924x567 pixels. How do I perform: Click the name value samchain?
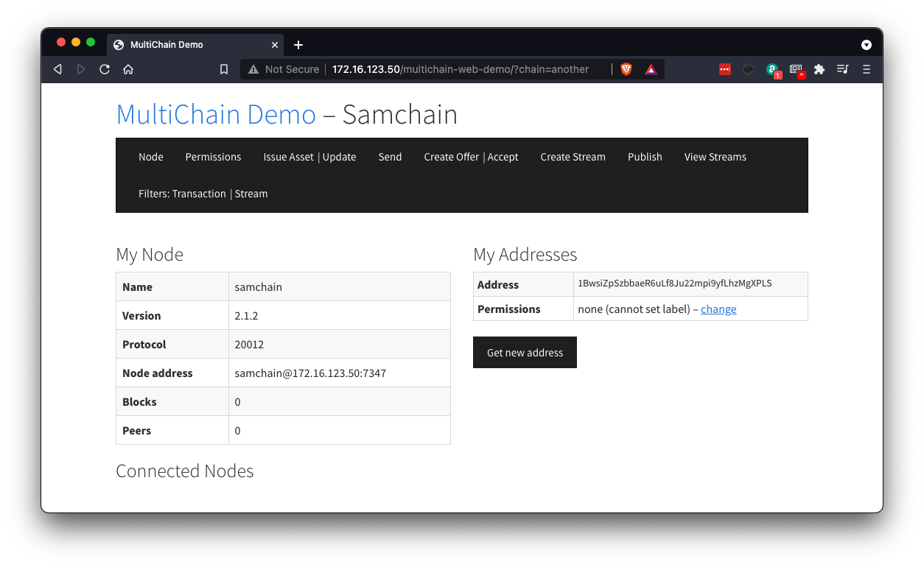tap(258, 287)
